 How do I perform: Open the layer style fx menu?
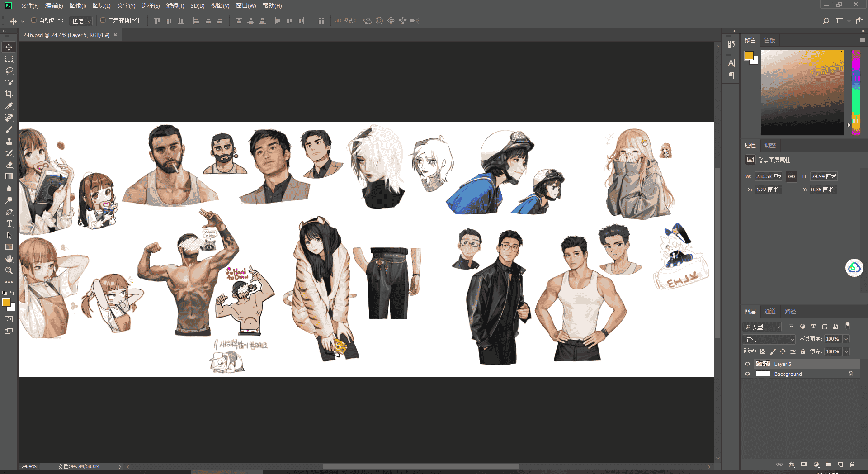pyautogui.click(x=792, y=465)
